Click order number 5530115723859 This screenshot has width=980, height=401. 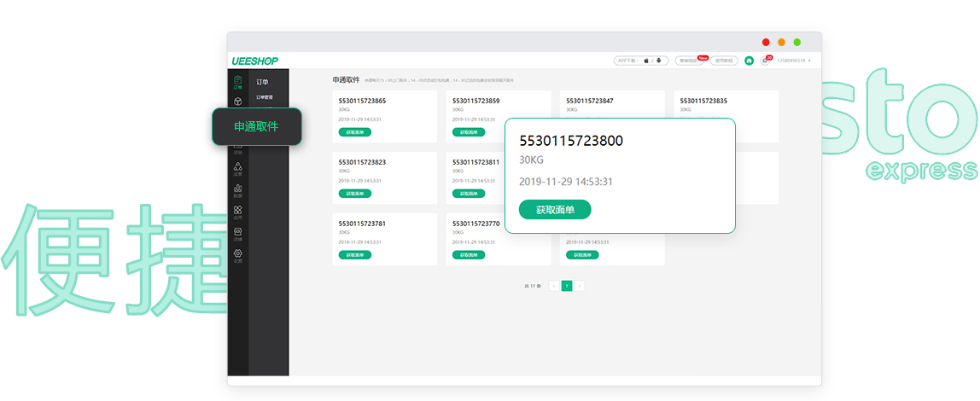click(x=476, y=101)
